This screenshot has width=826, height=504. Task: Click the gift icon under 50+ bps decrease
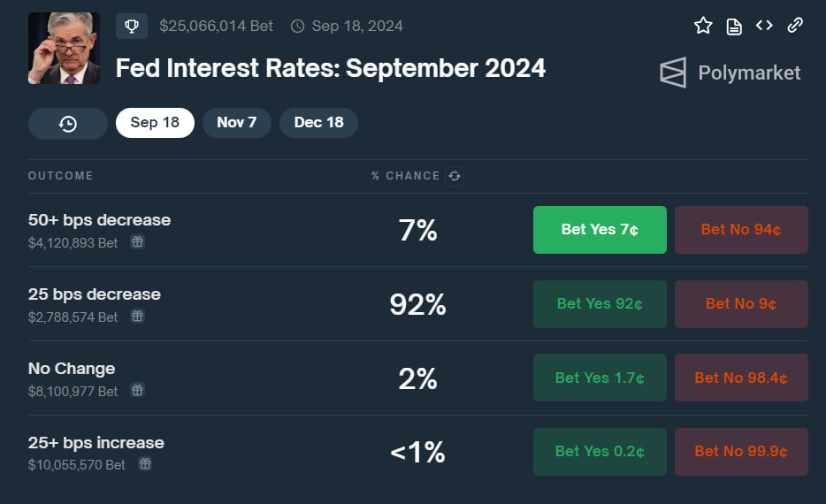pos(137,241)
